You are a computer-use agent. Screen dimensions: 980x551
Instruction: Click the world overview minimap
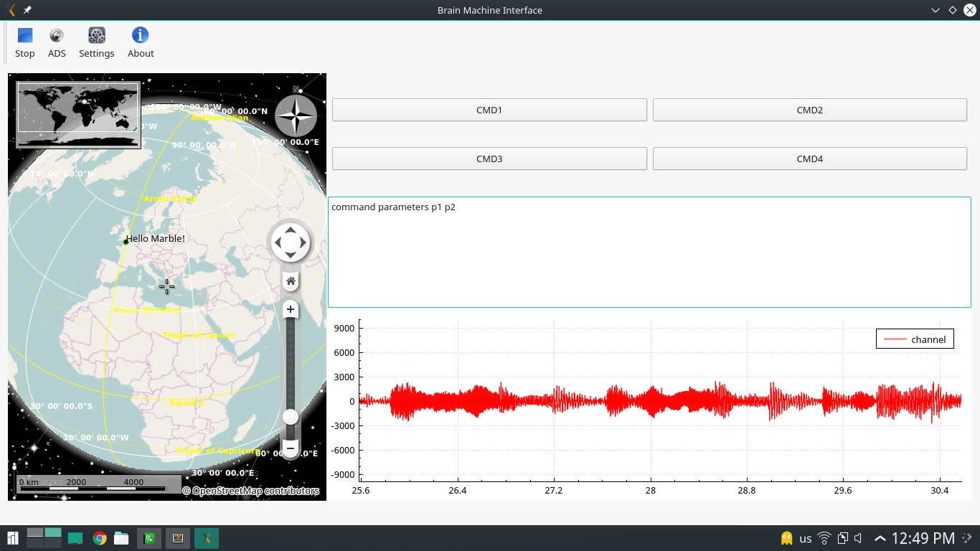(x=78, y=115)
